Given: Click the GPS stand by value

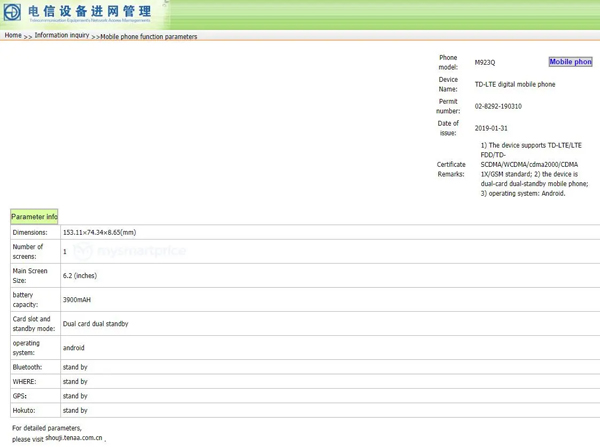Looking at the screenshot, I should pyautogui.click(x=75, y=396).
